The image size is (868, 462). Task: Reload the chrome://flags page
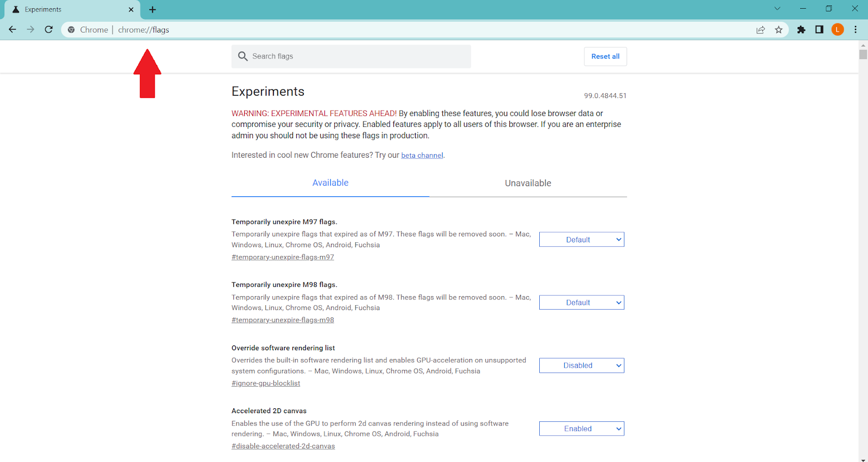coord(49,30)
